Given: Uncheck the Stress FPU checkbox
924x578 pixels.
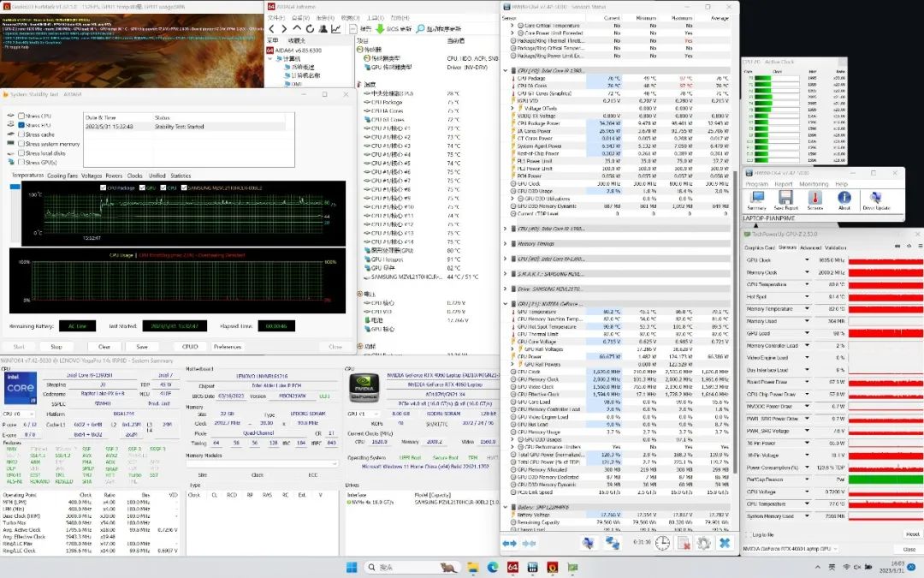Looking at the screenshot, I should point(21,125).
